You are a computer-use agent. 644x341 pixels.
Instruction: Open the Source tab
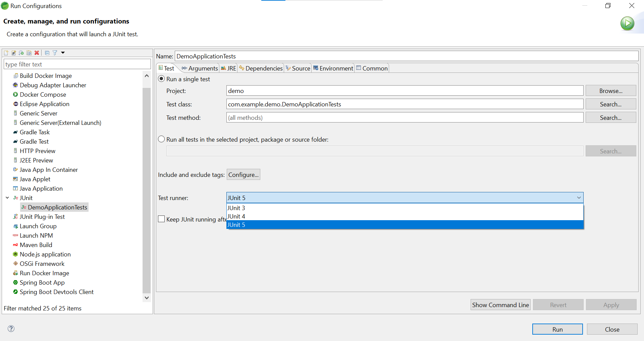pyautogui.click(x=298, y=68)
